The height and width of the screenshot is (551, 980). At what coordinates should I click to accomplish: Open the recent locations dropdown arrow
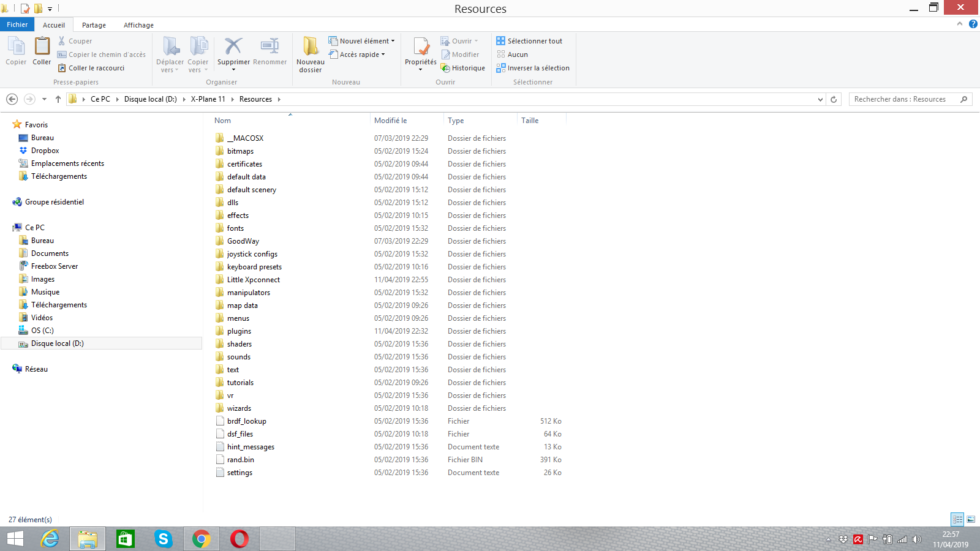pos(44,99)
